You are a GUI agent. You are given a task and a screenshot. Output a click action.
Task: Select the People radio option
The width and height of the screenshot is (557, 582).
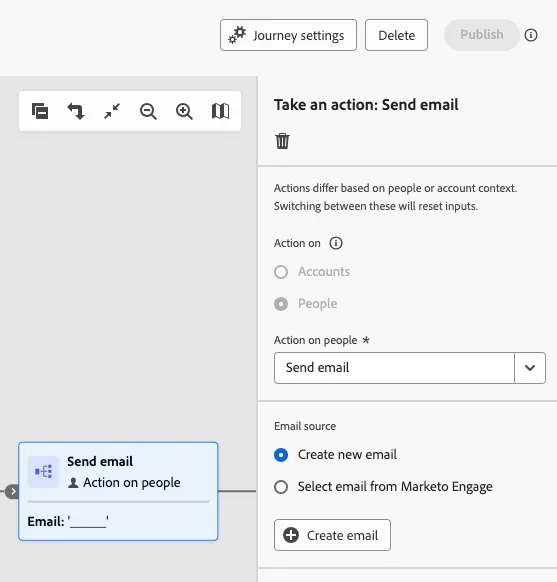(x=281, y=304)
